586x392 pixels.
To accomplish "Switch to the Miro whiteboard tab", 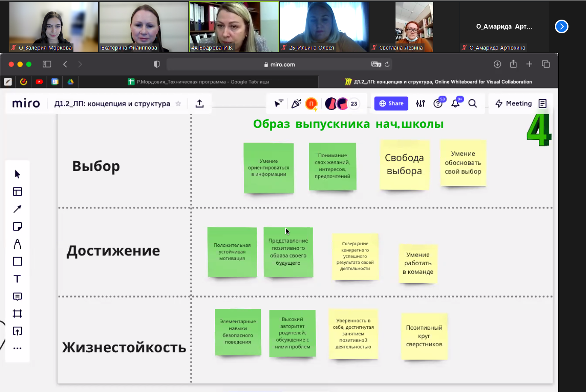I will click(x=438, y=82).
